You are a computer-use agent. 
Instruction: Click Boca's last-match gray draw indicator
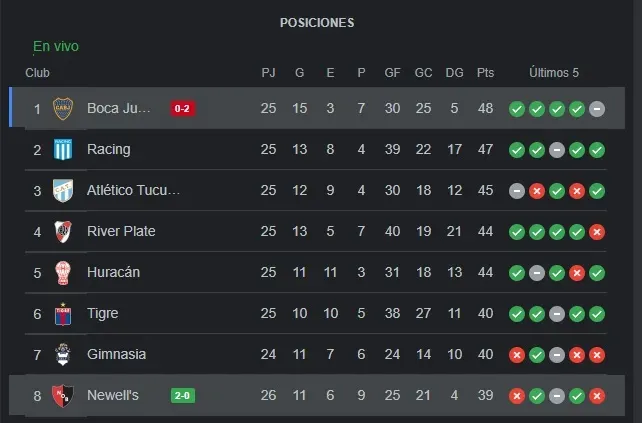[597, 109]
